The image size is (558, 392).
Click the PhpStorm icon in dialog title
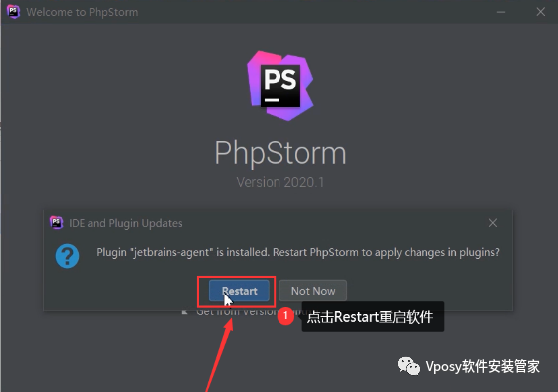56,223
